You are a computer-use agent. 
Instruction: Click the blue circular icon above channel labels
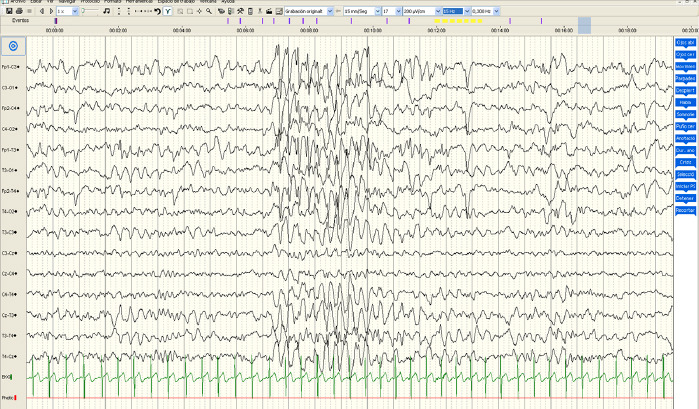coord(13,46)
